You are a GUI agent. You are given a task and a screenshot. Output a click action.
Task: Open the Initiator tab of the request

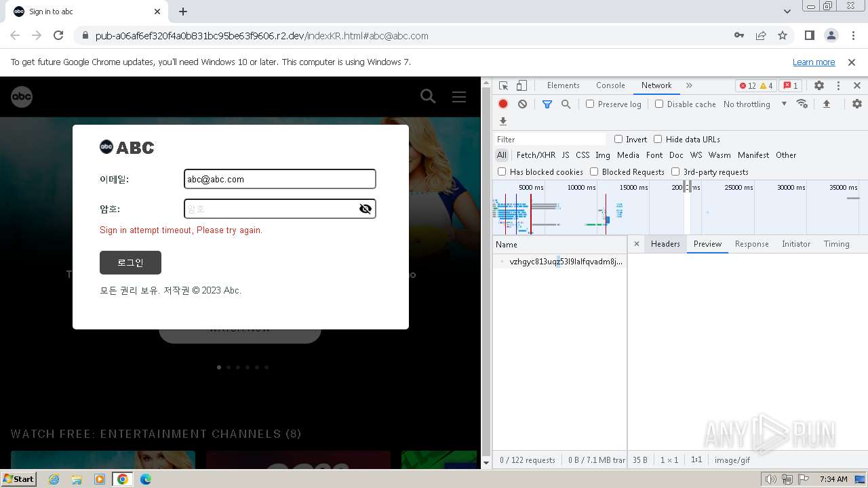(x=796, y=244)
